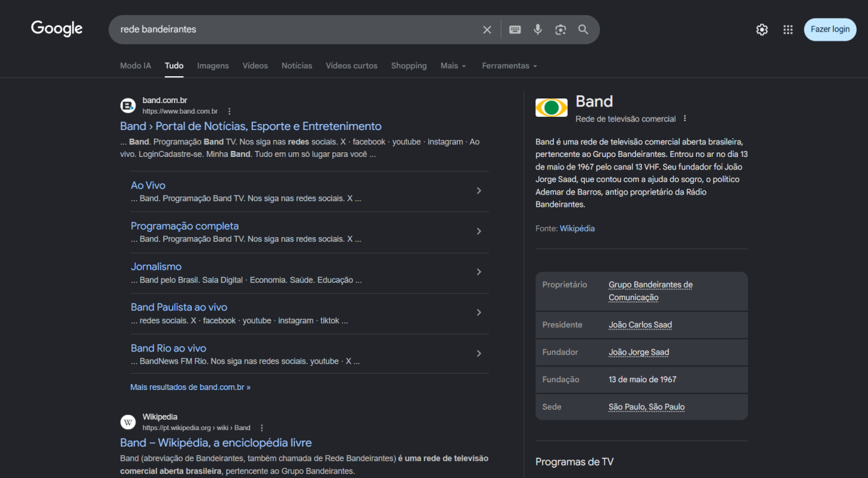The height and width of the screenshot is (478, 868).
Task: Click chevron on Band Paulista ao vivo row
Action: pos(479,313)
